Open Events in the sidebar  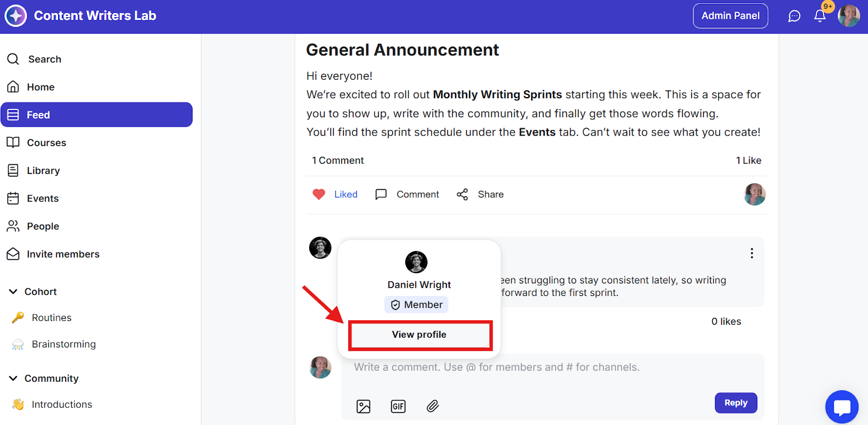(43, 198)
